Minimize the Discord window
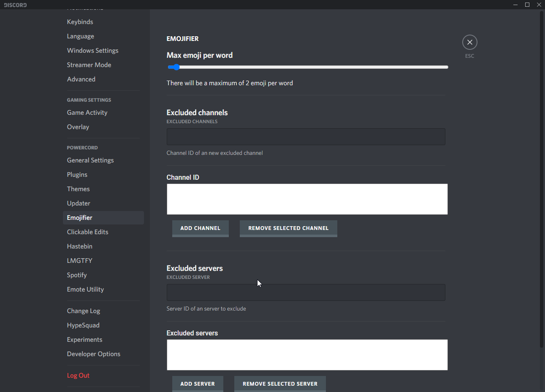 point(515,5)
